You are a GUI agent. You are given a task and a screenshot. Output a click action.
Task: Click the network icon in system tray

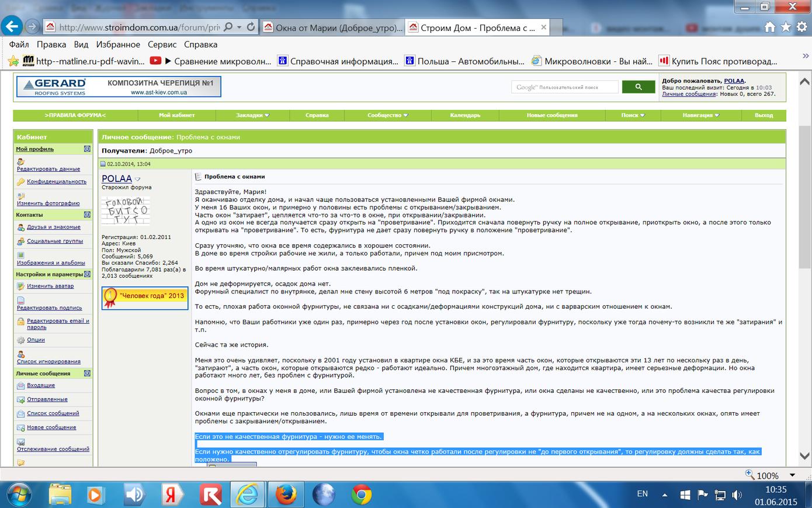[x=720, y=495]
